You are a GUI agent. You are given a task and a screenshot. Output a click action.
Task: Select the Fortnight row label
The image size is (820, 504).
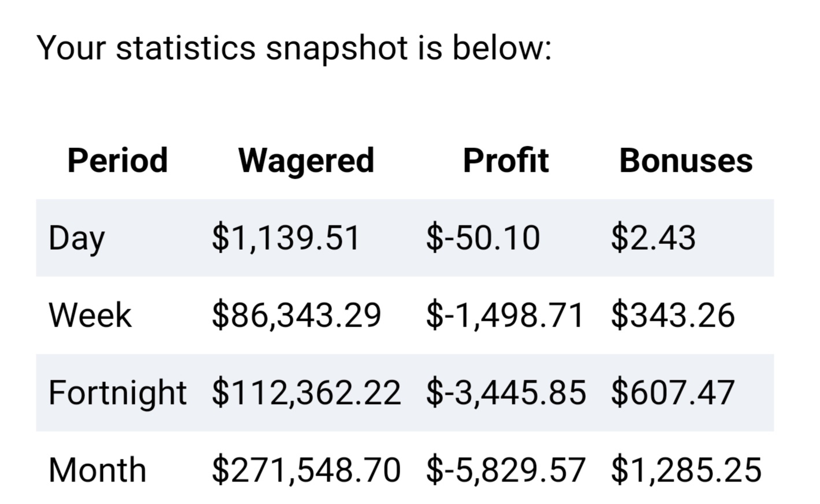pyautogui.click(x=117, y=393)
